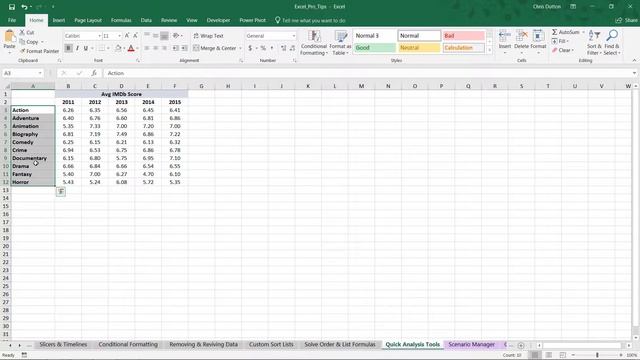640x360 pixels.
Task: Switch to the Data tab
Action: 146,20
